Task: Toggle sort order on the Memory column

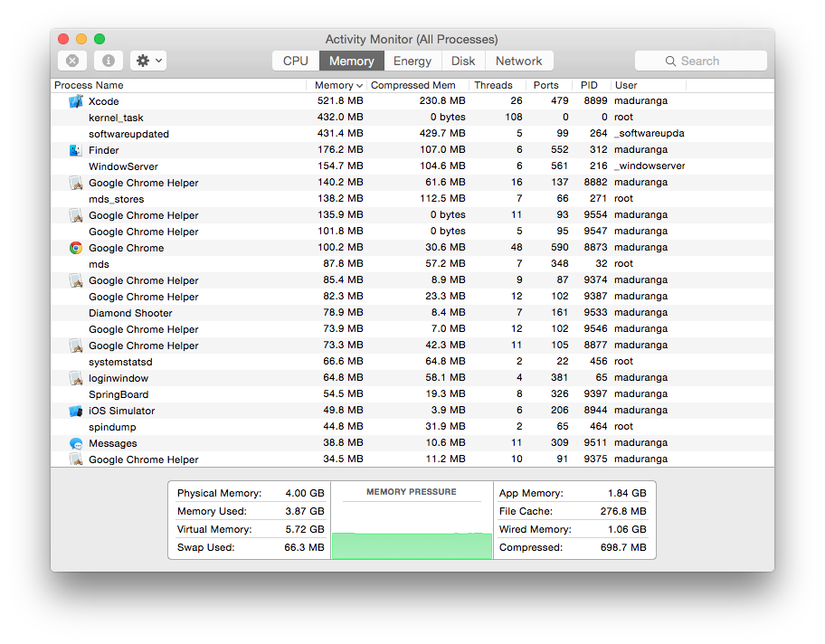Action: (x=337, y=85)
